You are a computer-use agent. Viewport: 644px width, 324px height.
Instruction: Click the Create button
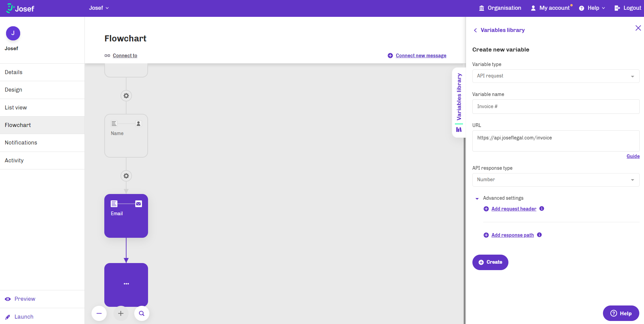click(x=490, y=262)
